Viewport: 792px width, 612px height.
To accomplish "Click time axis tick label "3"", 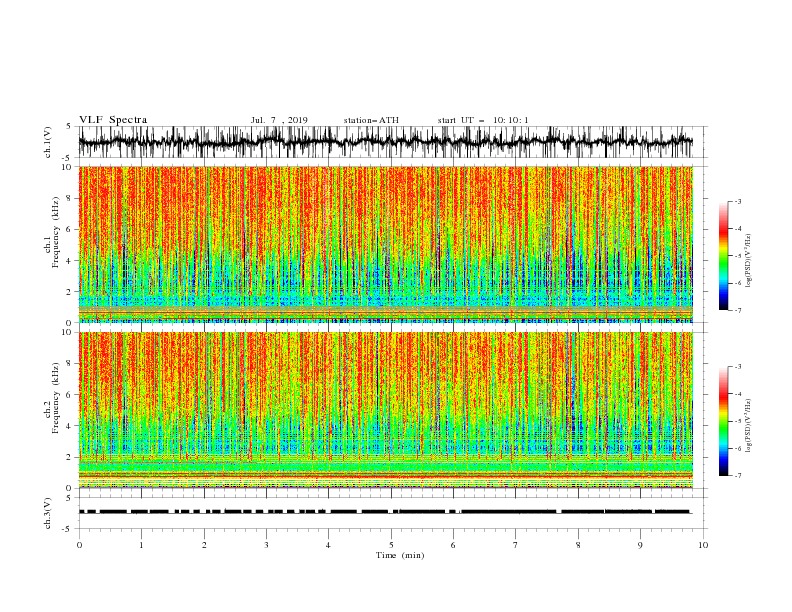I will click(266, 545).
